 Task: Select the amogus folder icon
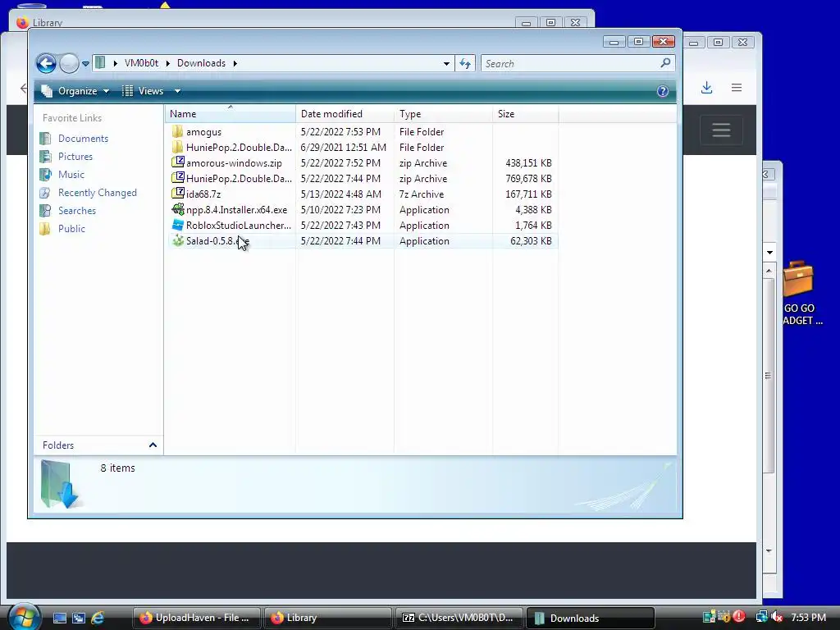tap(178, 131)
